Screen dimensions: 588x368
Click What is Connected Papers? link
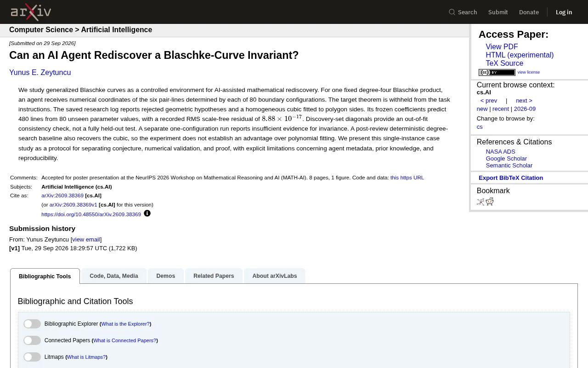(x=125, y=340)
